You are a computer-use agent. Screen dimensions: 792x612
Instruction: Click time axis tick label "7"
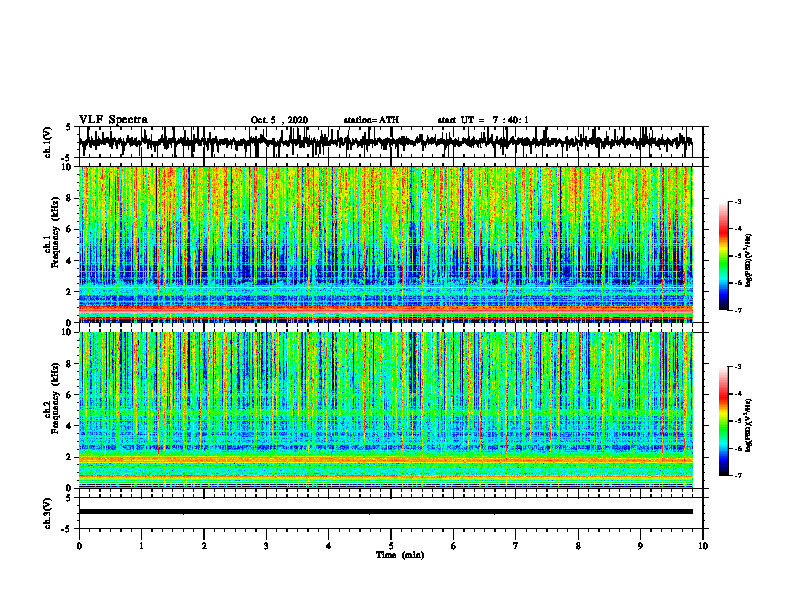516,546
